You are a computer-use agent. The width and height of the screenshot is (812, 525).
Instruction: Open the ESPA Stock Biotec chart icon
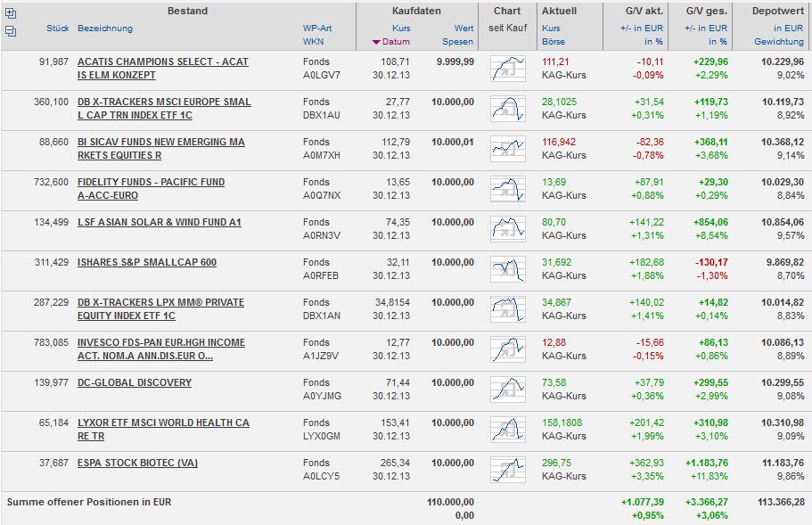[x=507, y=471]
